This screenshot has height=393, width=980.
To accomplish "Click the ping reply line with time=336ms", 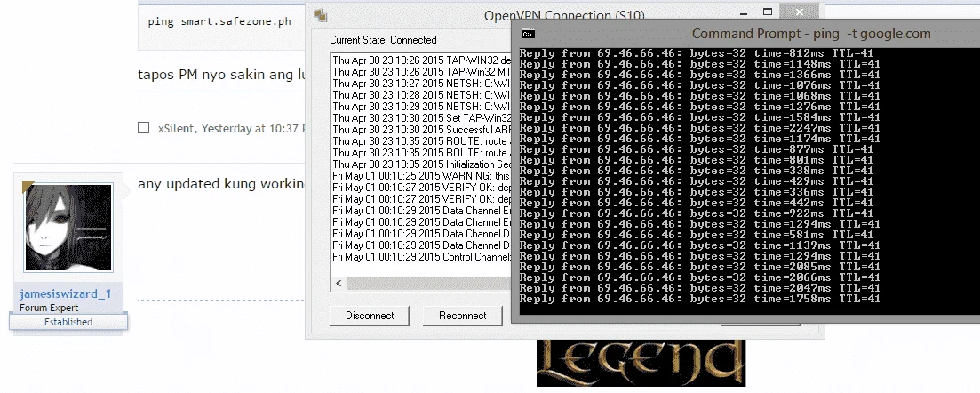I will pyautogui.click(x=697, y=191).
